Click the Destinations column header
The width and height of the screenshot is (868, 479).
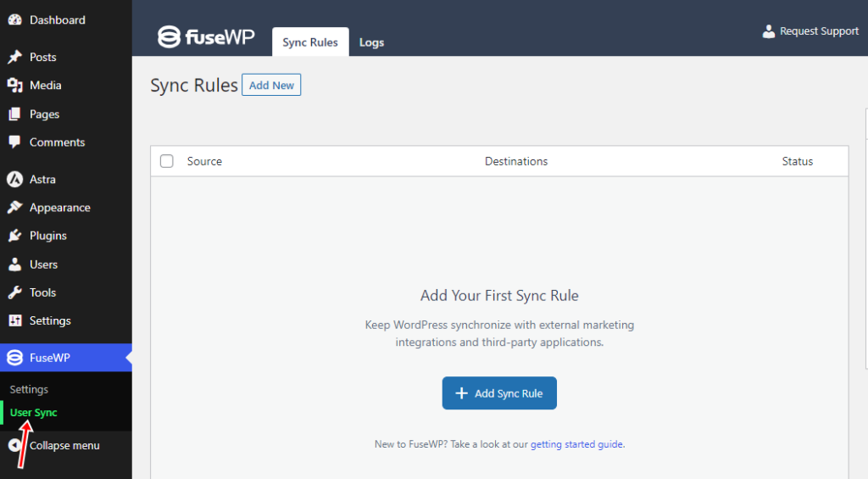pyautogui.click(x=516, y=161)
